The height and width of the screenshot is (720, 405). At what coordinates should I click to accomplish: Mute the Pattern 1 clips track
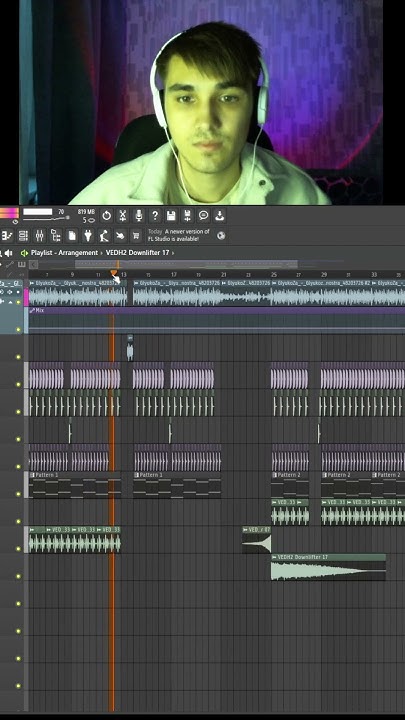[x=18, y=494]
